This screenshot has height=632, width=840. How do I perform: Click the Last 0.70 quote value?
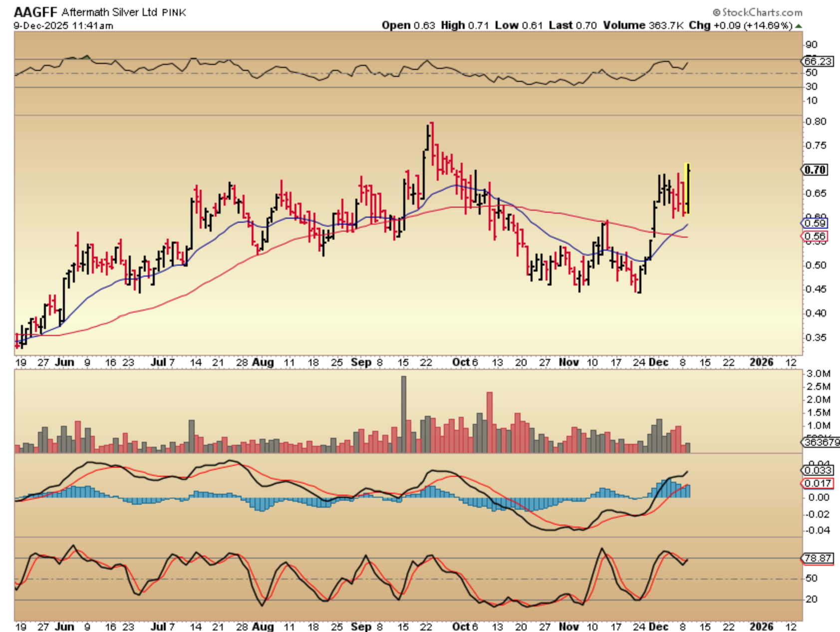point(572,25)
